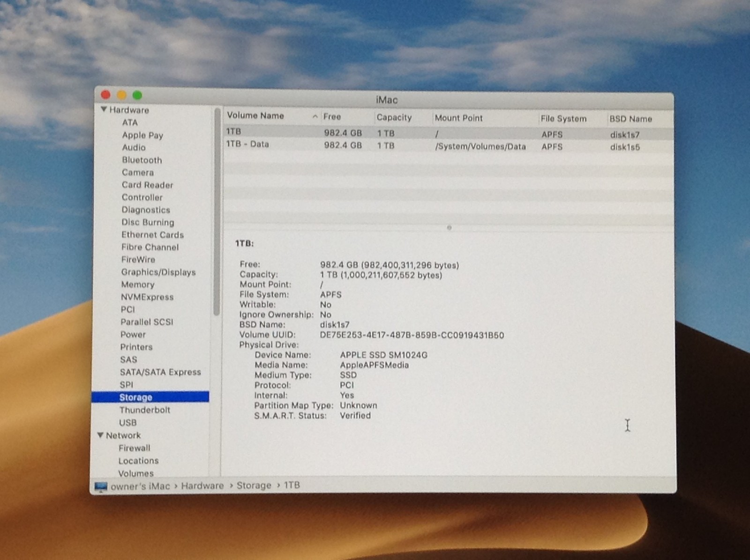Open Ethernet Cards information

(x=152, y=235)
